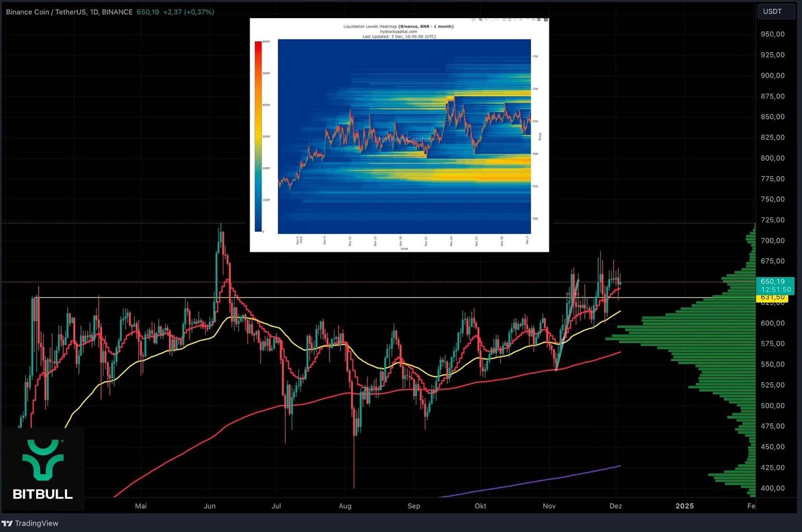802x532 pixels.
Task: Click the heatmap color scale bar
Action: [258, 136]
